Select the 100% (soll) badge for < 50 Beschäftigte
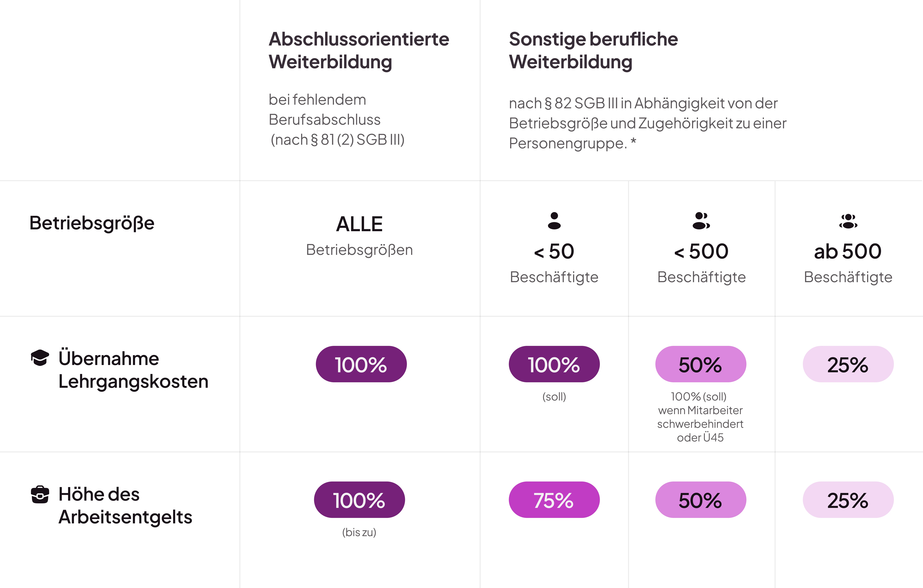The height and width of the screenshot is (588, 923). (x=554, y=364)
